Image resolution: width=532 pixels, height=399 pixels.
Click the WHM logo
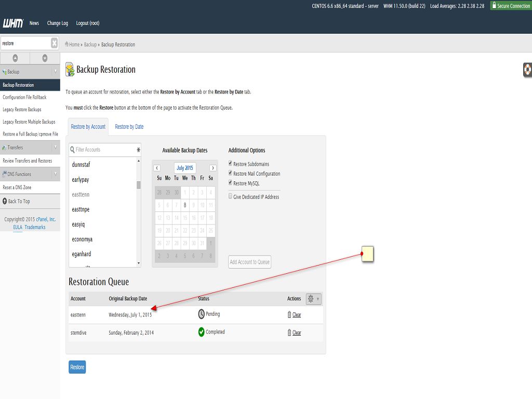click(13, 23)
